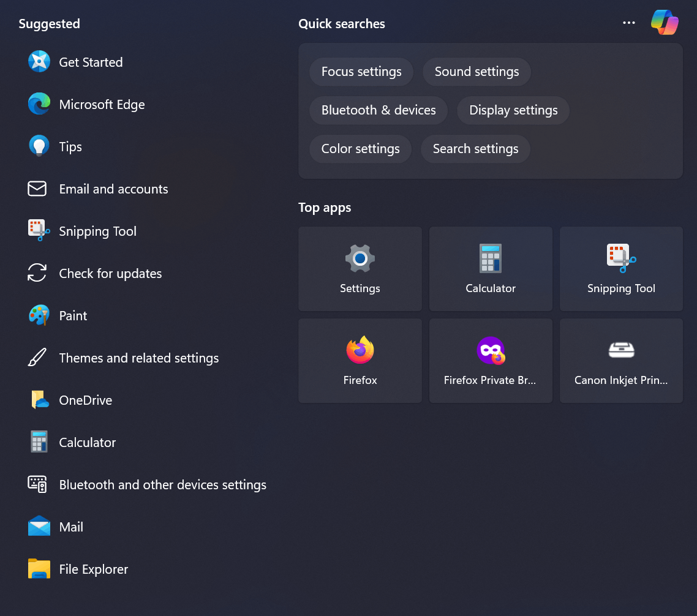The height and width of the screenshot is (616, 697).
Task: Open Tips lightbulb icon
Action: (39, 146)
